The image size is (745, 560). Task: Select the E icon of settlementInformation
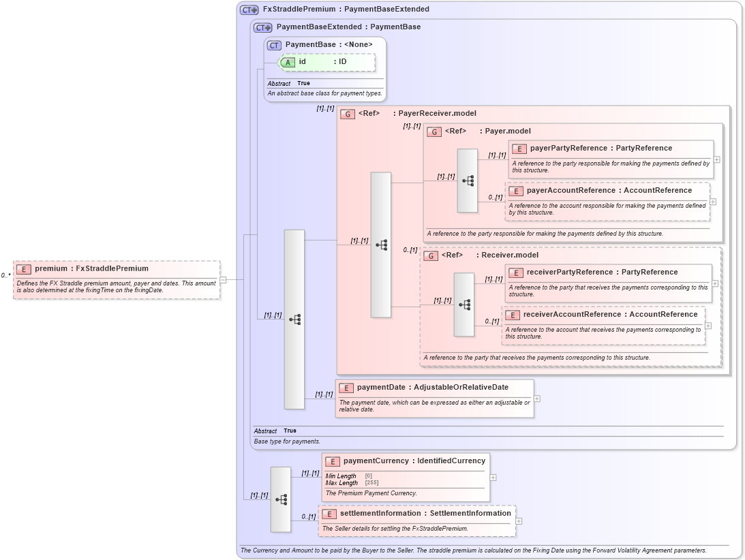click(x=331, y=513)
